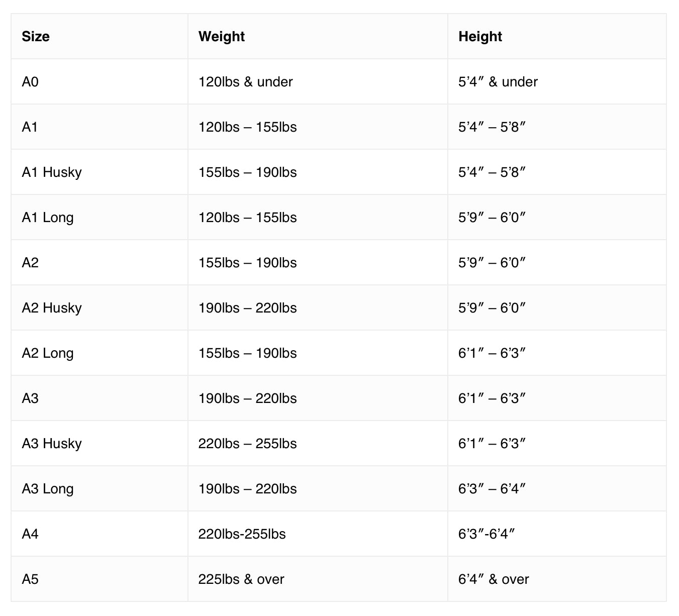Select the "220lbs-255lbs" weight for A4
Image resolution: width=679 pixels, height=616 pixels.
[x=242, y=534]
